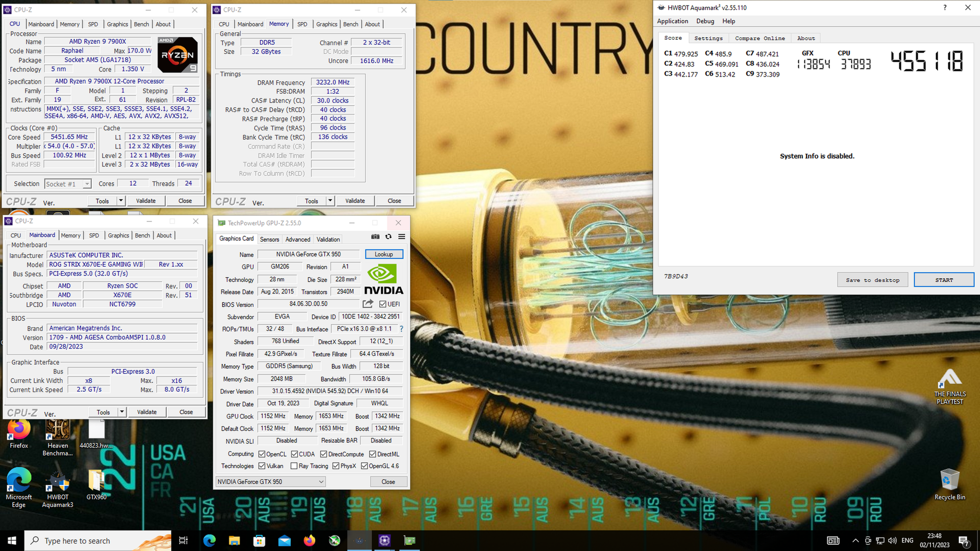Open THE FINALS PLAYTEST desktop shortcut
The image size is (980, 551).
coord(950,387)
